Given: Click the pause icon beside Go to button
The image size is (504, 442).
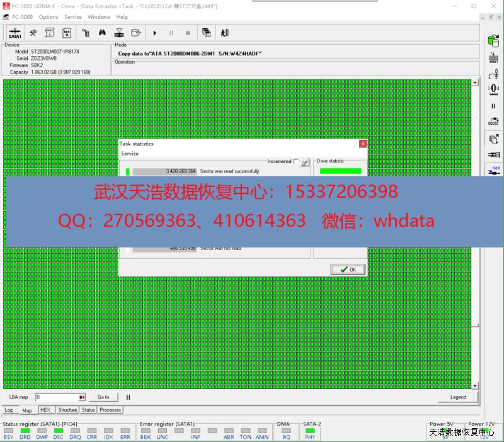Looking at the screenshot, I should click(x=128, y=397).
